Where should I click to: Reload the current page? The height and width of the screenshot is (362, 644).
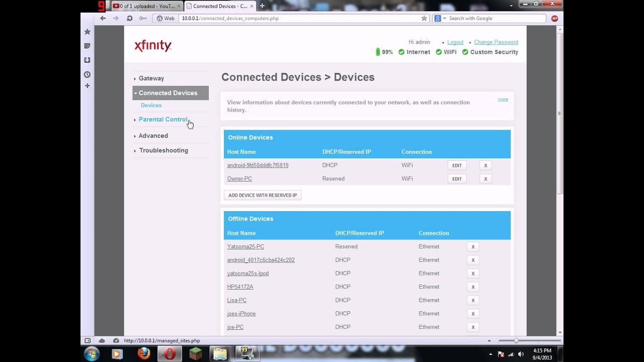tap(130, 18)
